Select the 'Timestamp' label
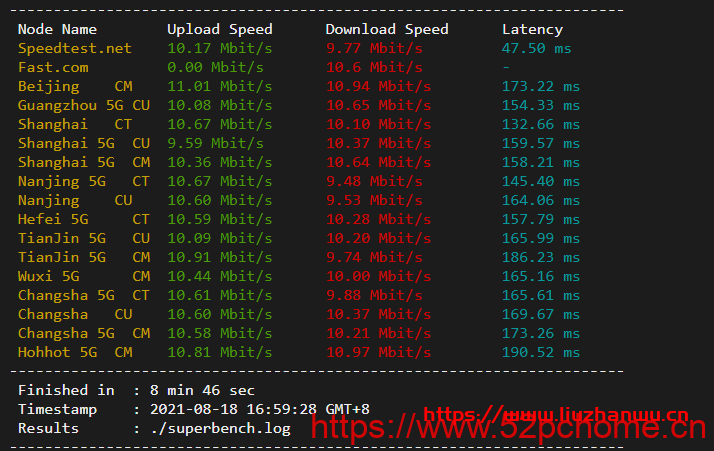The height and width of the screenshot is (451, 714). coord(57,410)
